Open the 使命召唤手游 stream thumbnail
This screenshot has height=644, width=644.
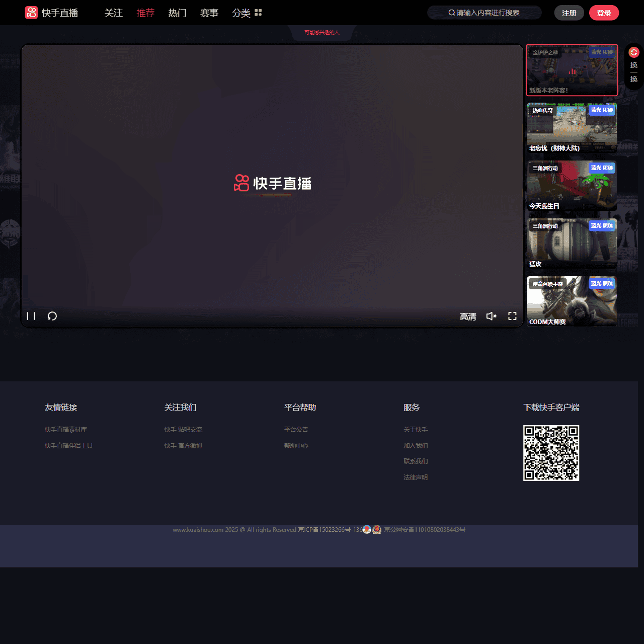(572, 301)
